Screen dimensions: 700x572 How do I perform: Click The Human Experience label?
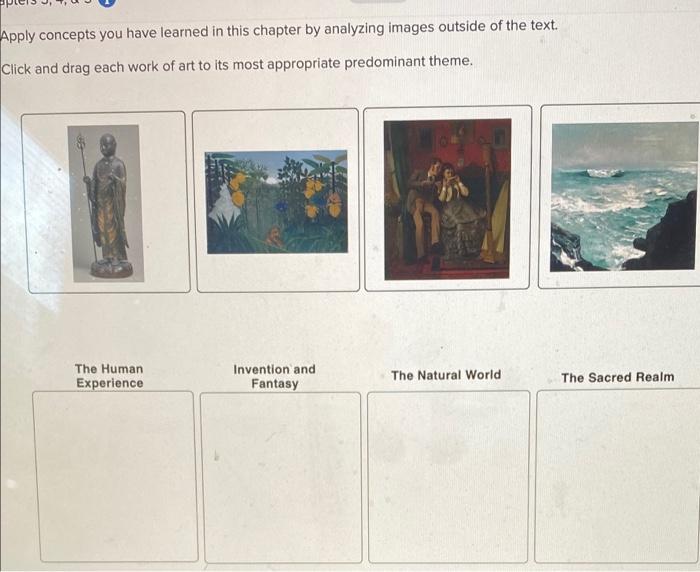pyautogui.click(x=109, y=376)
